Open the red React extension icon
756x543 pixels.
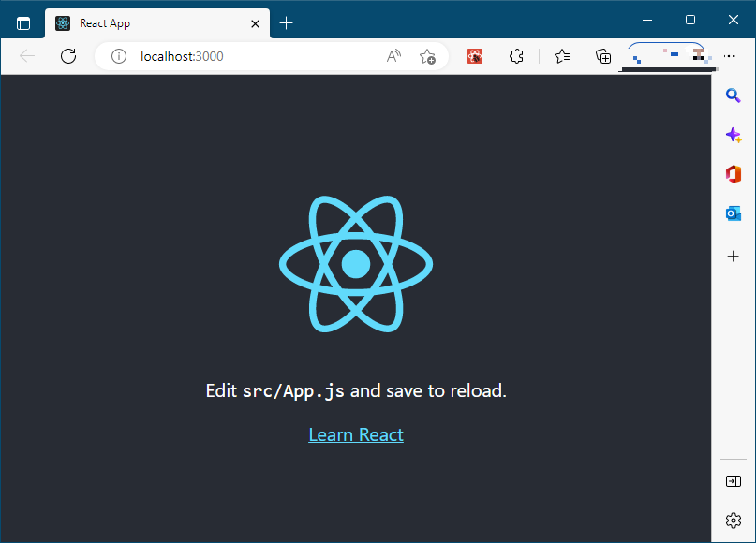click(475, 56)
